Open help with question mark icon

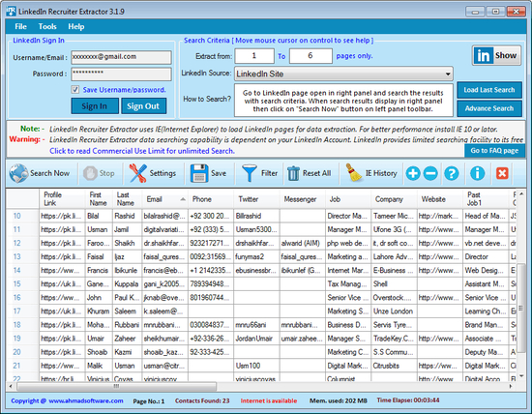pyautogui.click(x=452, y=173)
